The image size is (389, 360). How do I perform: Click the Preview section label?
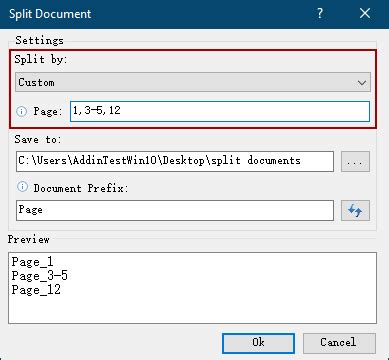29,239
